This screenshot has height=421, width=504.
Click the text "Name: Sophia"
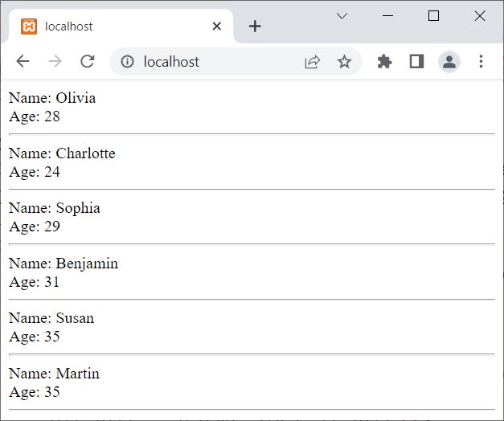(x=55, y=208)
